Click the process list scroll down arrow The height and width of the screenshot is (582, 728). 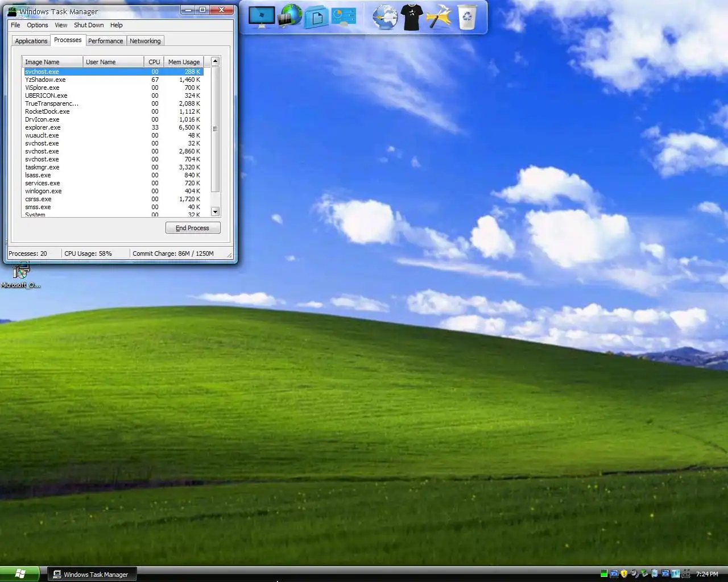click(215, 211)
